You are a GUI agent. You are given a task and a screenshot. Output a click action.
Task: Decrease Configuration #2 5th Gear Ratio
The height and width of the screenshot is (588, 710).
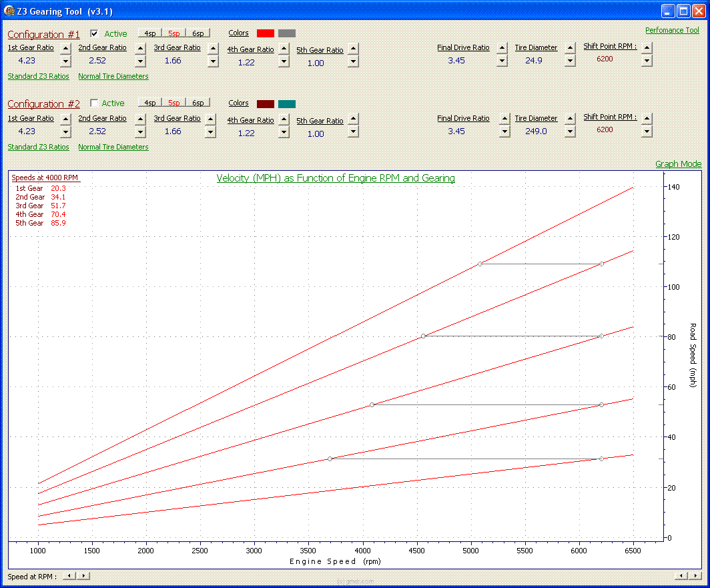(x=353, y=132)
